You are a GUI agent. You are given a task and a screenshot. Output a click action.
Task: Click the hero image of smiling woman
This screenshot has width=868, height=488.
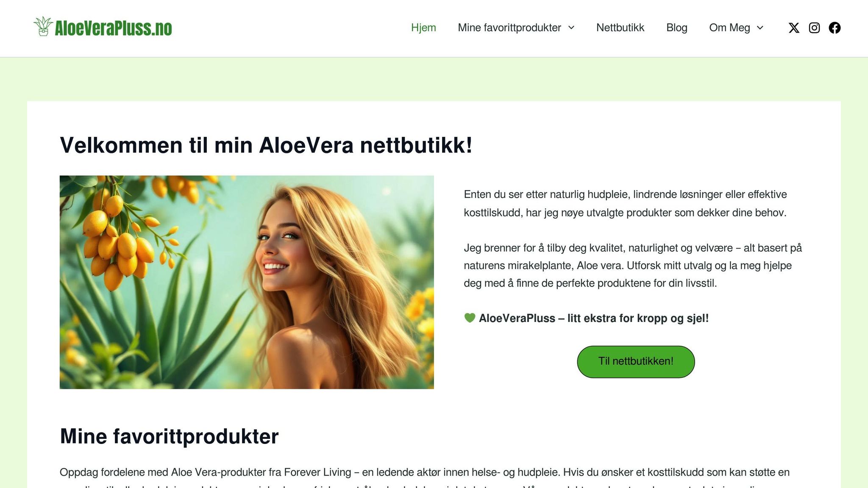pyautogui.click(x=247, y=282)
